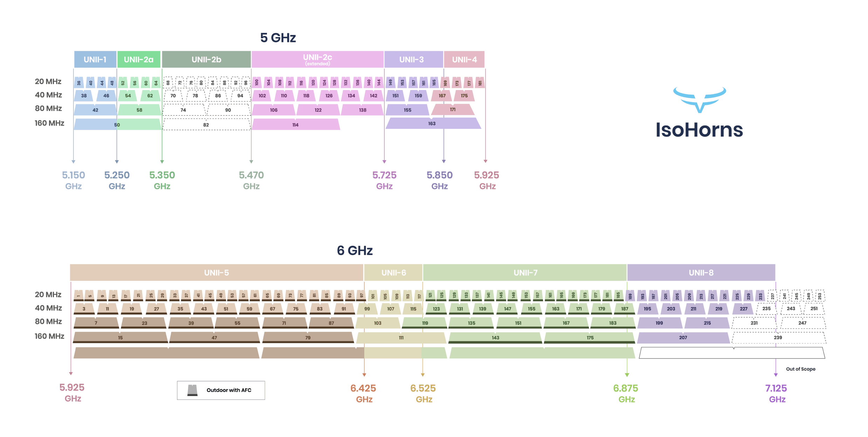Click the UNII-4 band header
Viewport: 868px width, 437px height.
[464, 59]
